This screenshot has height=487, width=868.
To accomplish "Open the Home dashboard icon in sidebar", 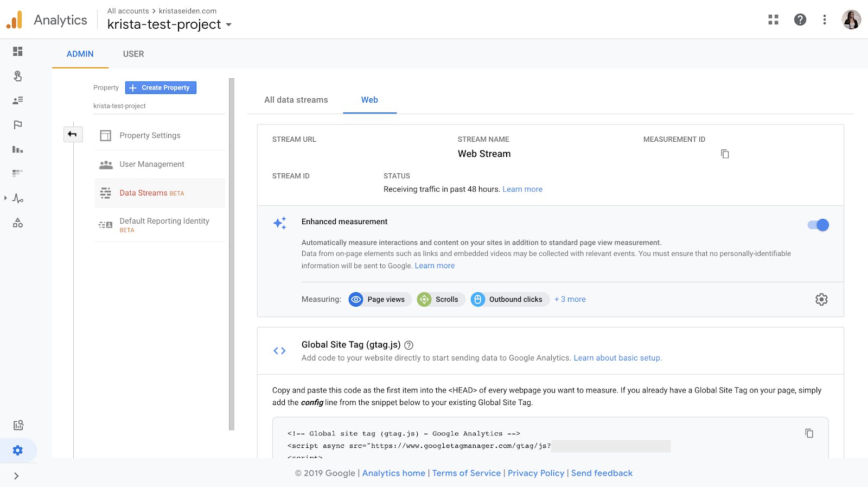I will [x=18, y=52].
